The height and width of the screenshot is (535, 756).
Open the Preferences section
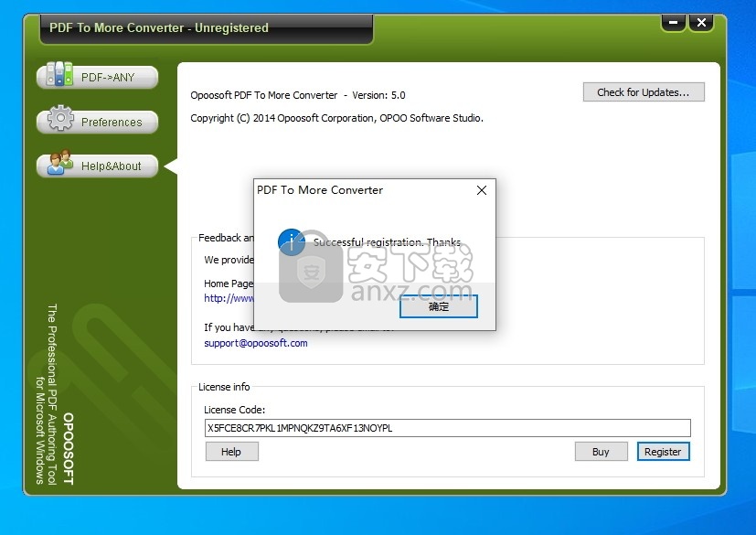point(98,122)
